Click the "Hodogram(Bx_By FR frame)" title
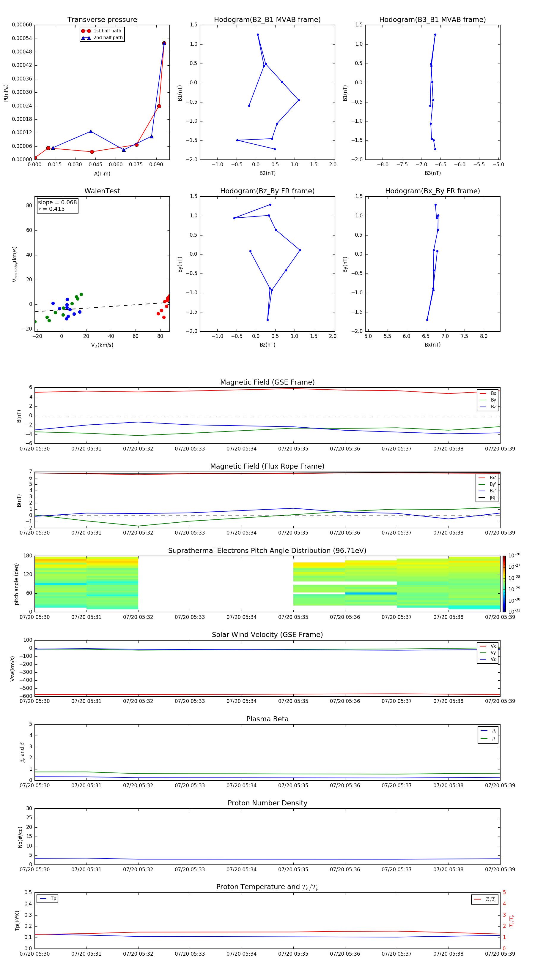Viewport: 535px width, 980px height. pos(432,191)
